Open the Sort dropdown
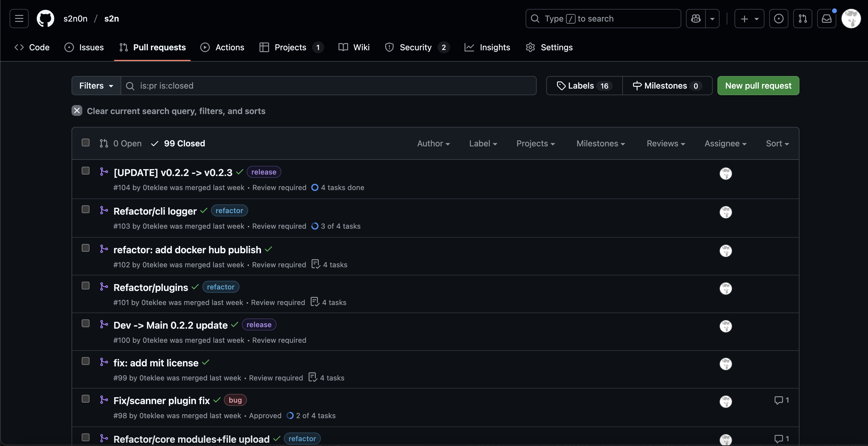868x446 pixels. pos(777,143)
